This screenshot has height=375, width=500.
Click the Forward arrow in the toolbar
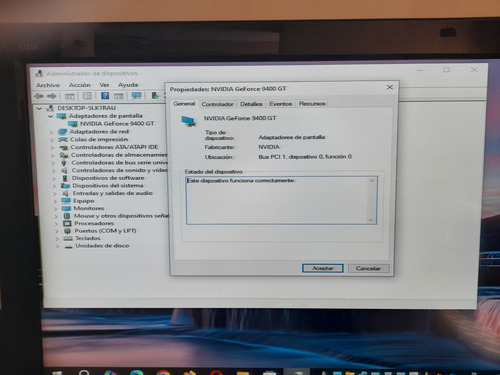[51, 96]
